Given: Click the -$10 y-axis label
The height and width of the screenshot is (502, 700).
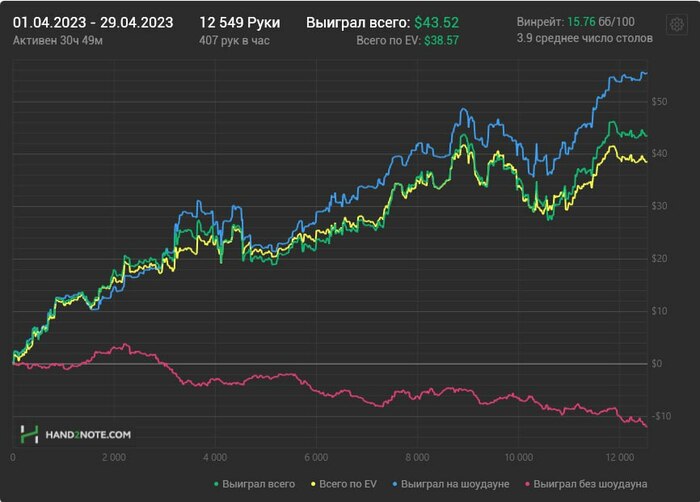Looking at the screenshot, I should point(661,416).
